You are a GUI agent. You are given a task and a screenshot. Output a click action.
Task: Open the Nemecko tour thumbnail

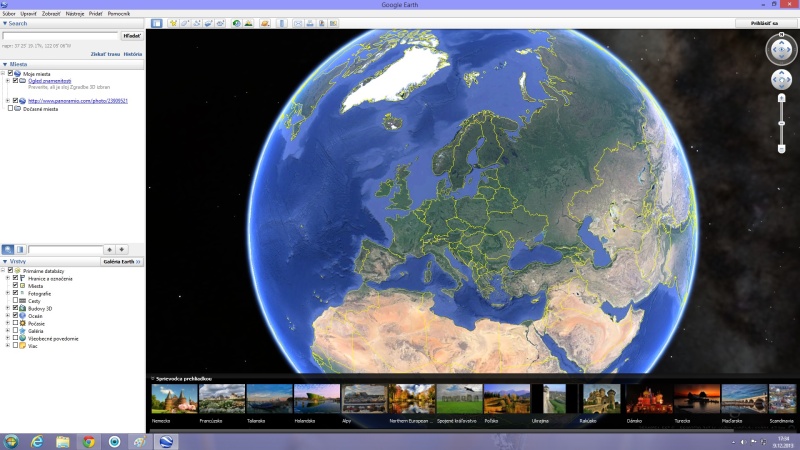174,398
